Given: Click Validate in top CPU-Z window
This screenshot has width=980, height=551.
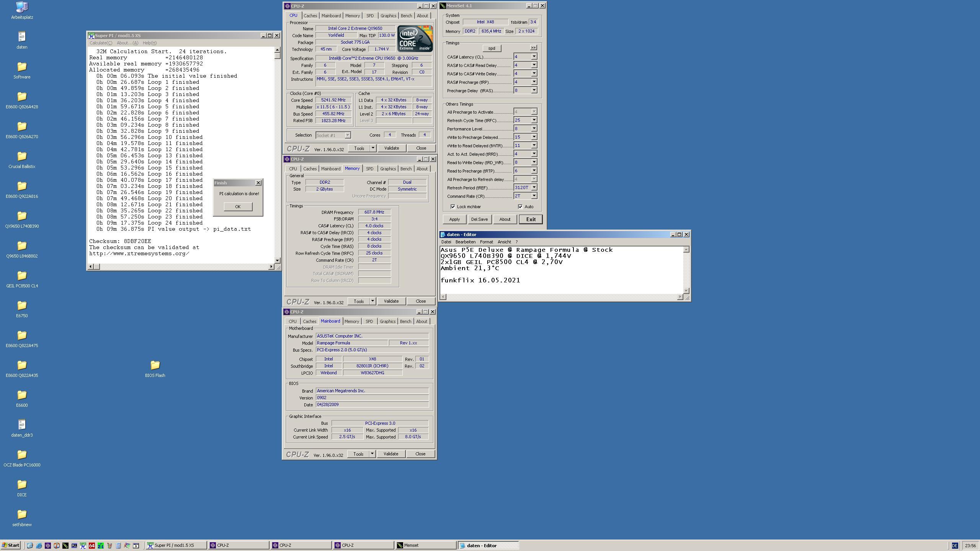Looking at the screenshot, I should [x=391, y=148].
